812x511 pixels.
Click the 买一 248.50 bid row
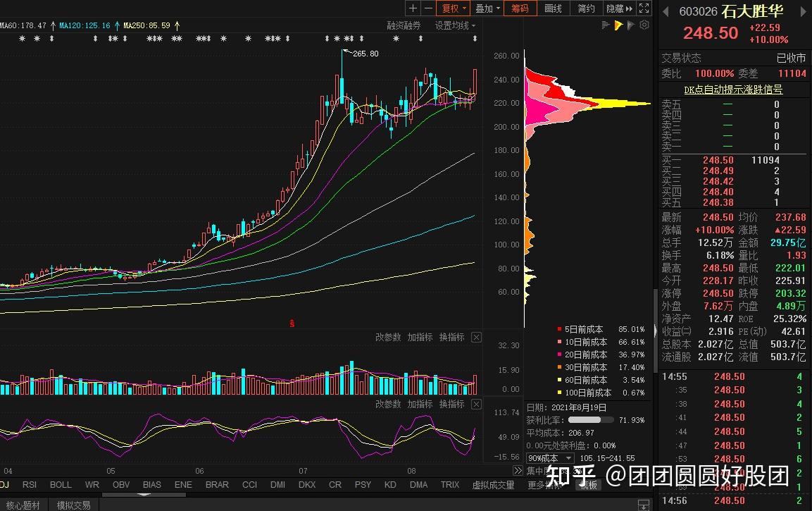point(733,160)
